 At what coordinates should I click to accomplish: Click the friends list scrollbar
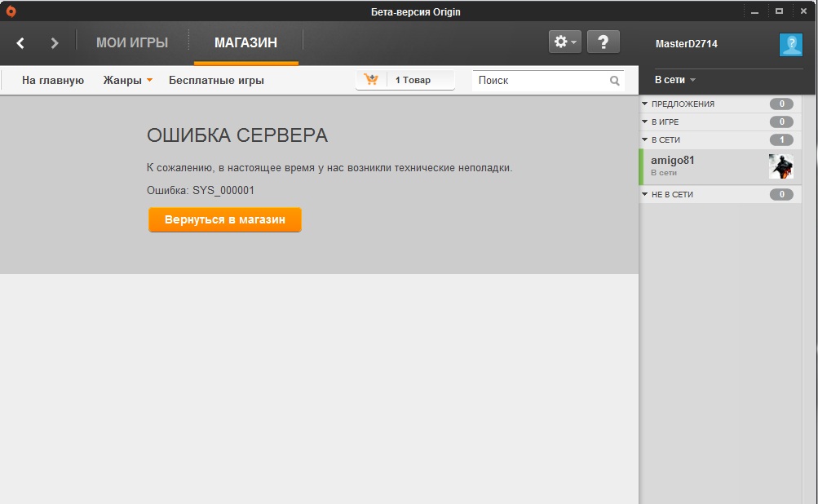[x=809, y=299]
